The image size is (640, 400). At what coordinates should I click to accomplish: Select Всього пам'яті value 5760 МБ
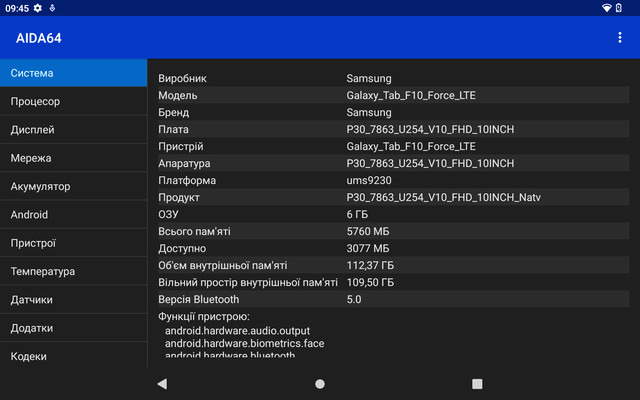(x=368, y=231)
